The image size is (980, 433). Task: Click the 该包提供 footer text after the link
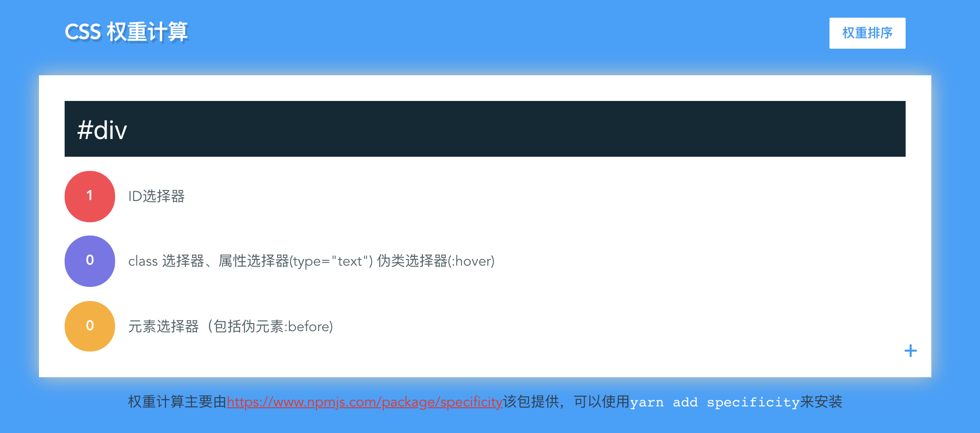tap(531, 402)
